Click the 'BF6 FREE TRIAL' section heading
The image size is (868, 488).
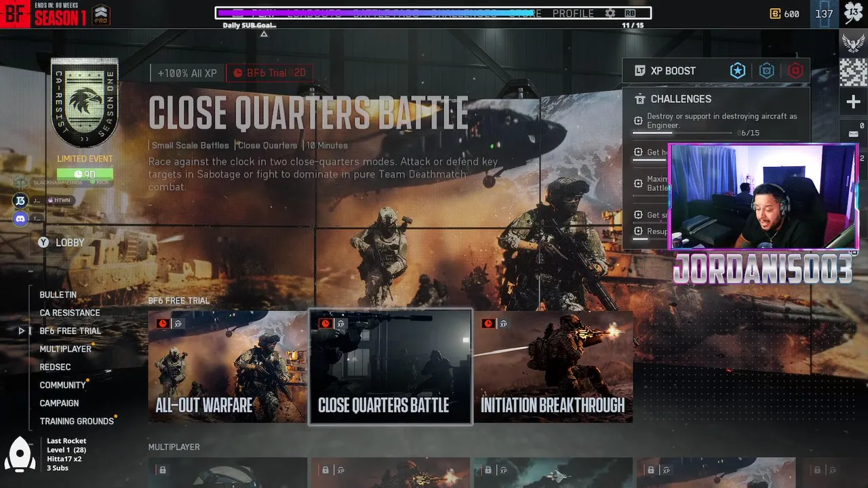179,300
